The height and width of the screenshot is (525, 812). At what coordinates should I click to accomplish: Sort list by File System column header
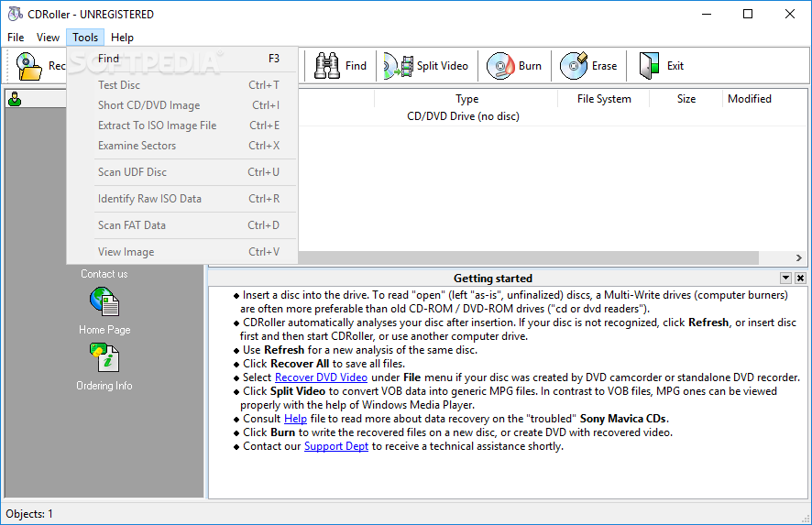[x=603, y=99]
